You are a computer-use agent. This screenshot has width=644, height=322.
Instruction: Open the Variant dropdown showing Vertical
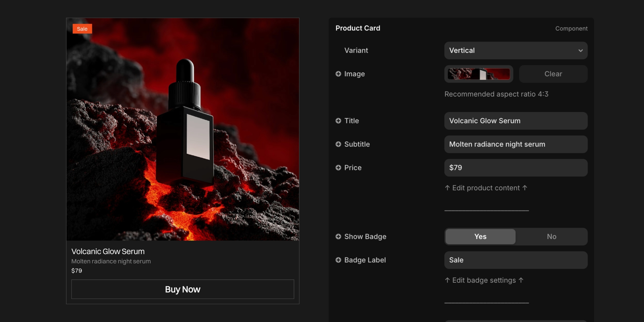coord(515,51)
